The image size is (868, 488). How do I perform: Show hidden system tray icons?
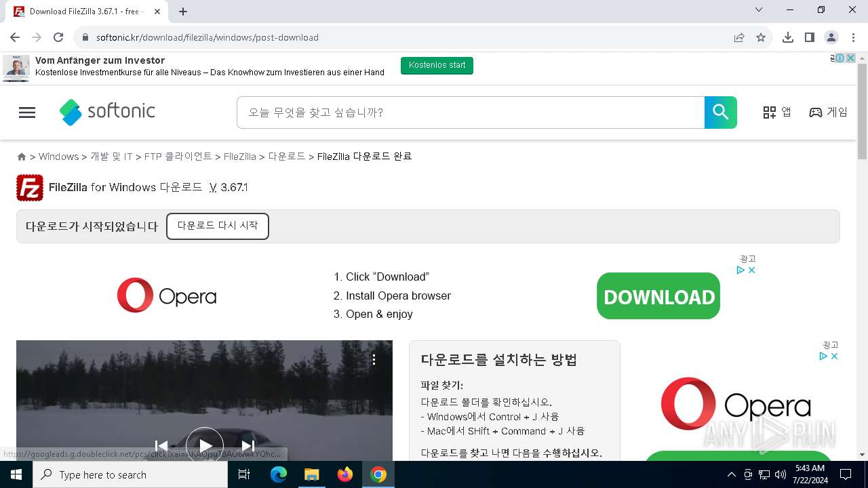(731, 474)
